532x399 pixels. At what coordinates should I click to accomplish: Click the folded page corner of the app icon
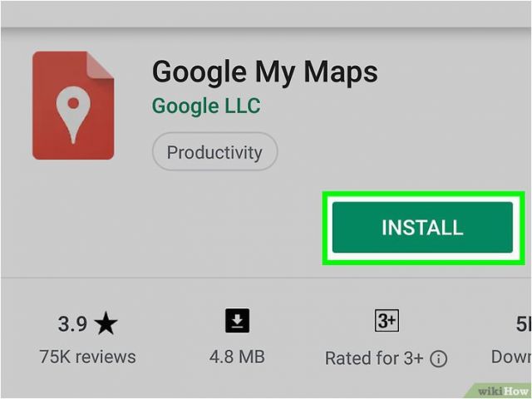coord(100,65)
